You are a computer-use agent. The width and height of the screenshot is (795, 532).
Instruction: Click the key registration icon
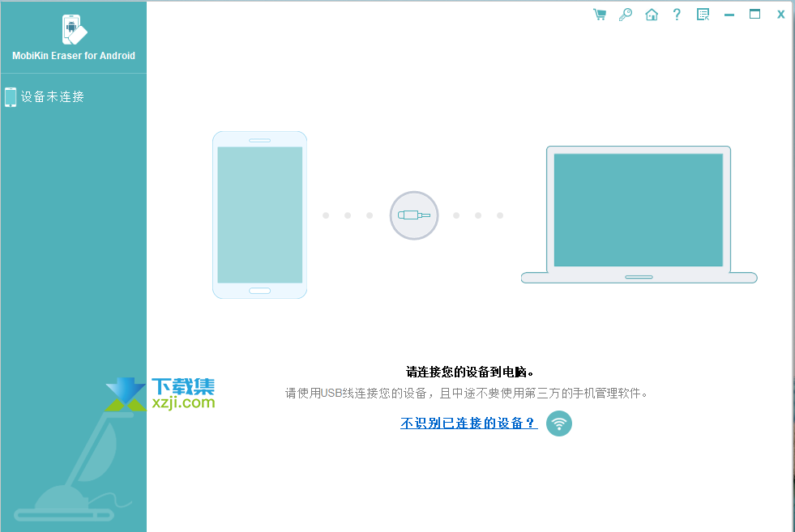click(x=626, y=15)
